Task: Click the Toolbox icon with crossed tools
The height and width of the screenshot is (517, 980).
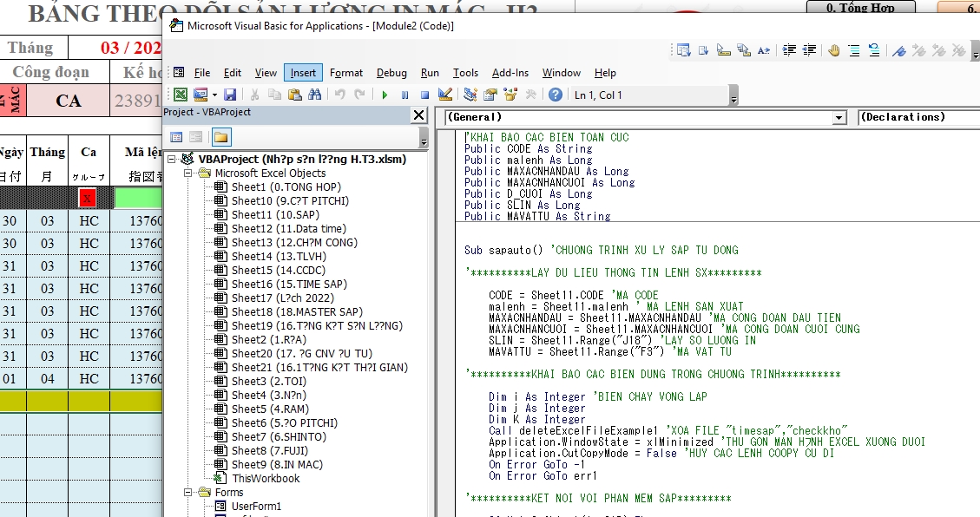Action: click(530, 95)
